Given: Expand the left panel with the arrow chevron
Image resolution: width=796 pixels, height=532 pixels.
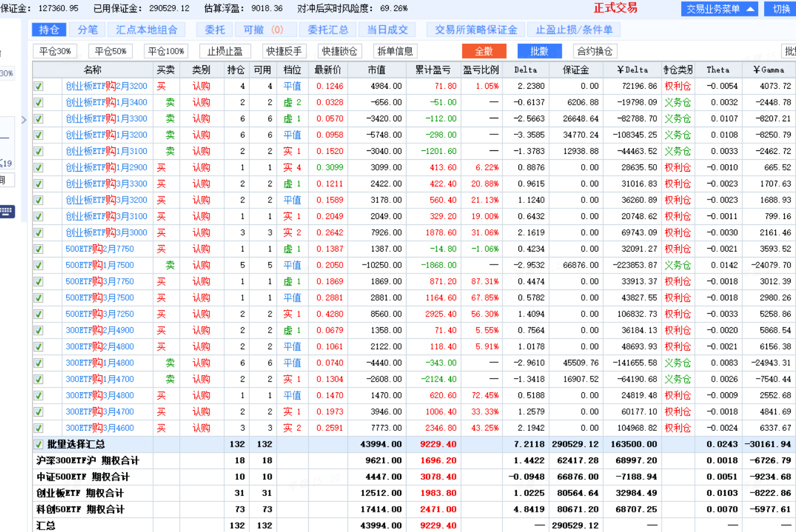Looking at the screenshot, I should tap(24, 120).
